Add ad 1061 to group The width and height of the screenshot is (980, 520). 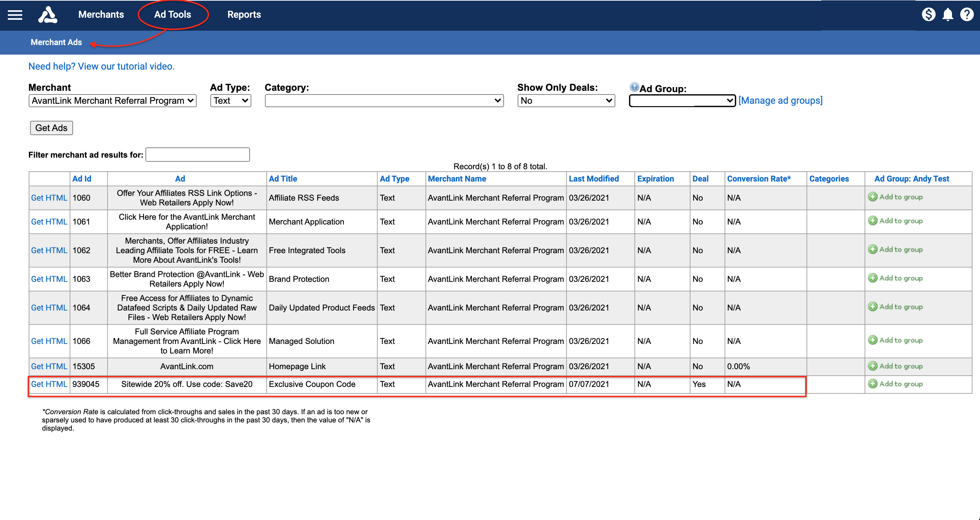click(x=895, y=221)
